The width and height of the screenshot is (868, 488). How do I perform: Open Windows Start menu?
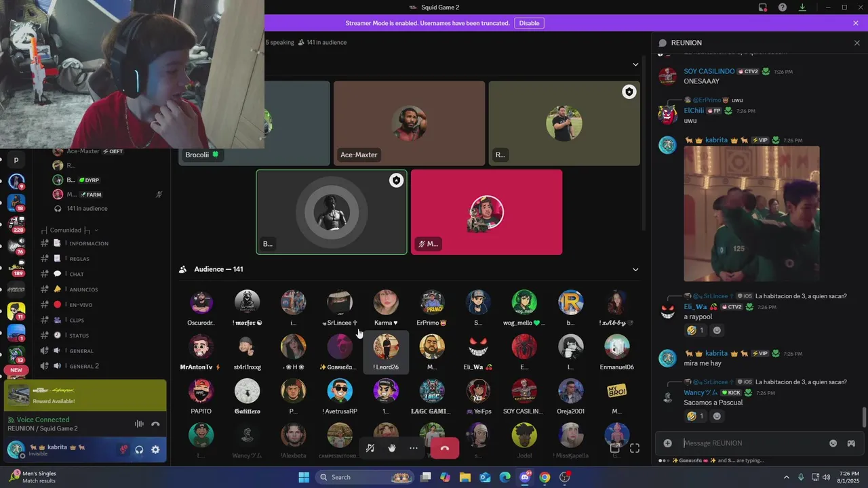pyautogui.click(x=303, y=477)
